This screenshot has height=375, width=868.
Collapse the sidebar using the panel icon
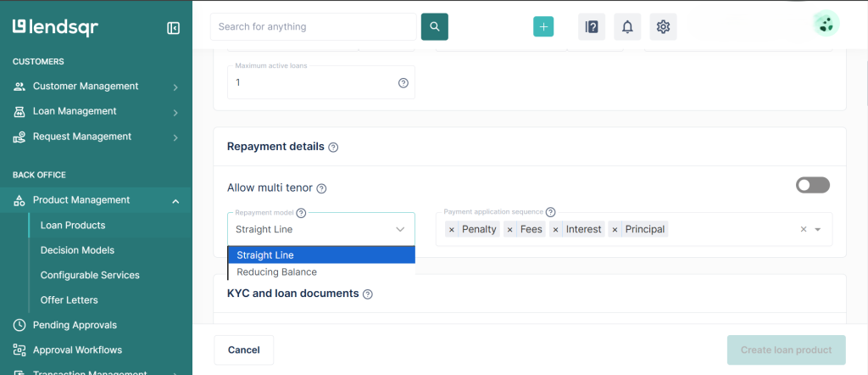tap(173, 28)
